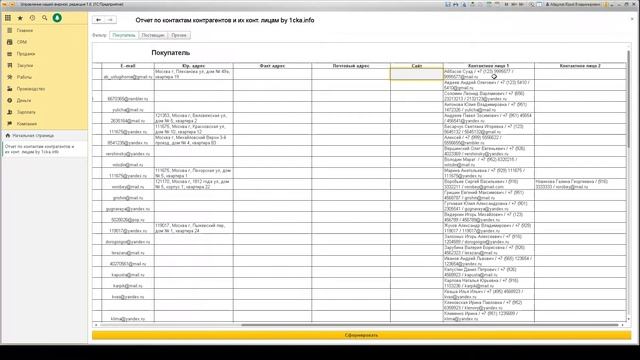Click the green notification bell icon
This screenshot has height=360, width=640.
[x=57, y=18]
